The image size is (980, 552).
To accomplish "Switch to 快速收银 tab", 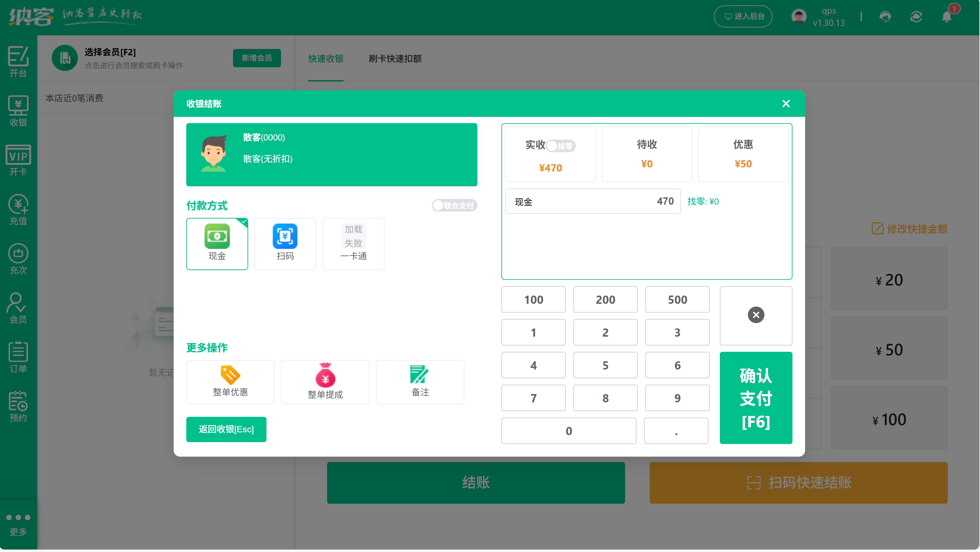I will coord(326,59).
